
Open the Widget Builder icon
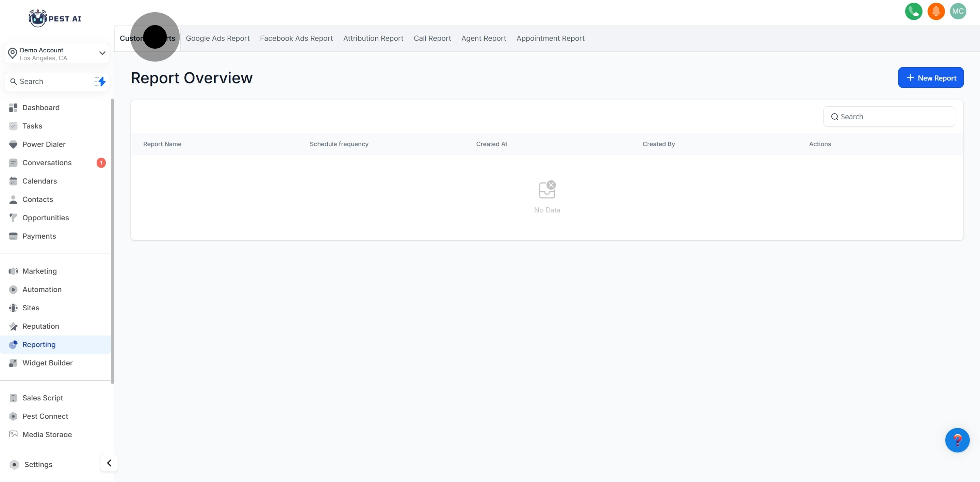tap(13, 363)
